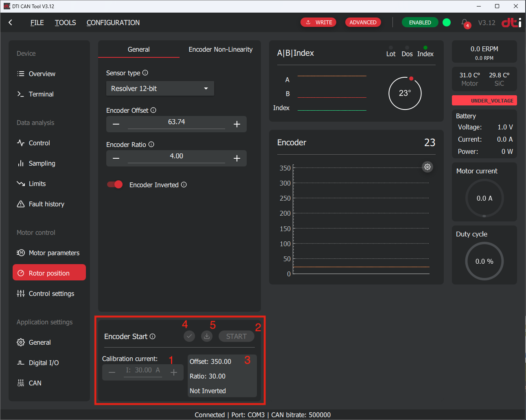Viewport: 526px width, 420px height.
Task: Increase Encoder Ratio with plus button
Action: pos(237,158)
